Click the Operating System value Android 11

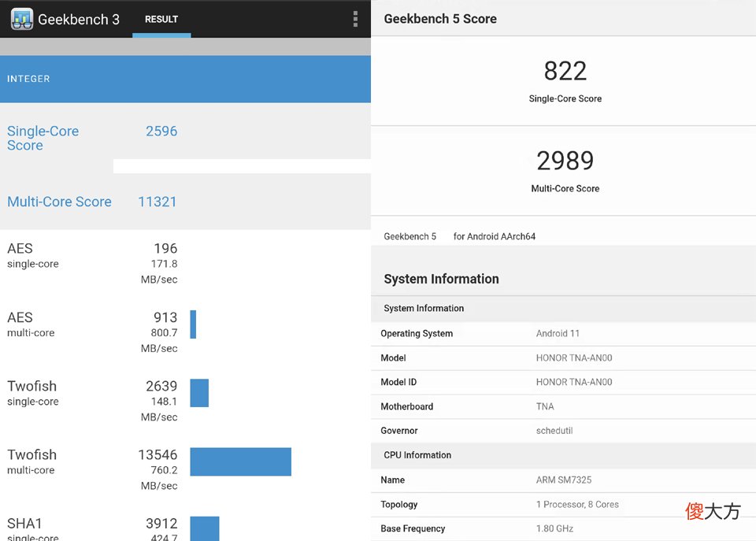point(558,333)
